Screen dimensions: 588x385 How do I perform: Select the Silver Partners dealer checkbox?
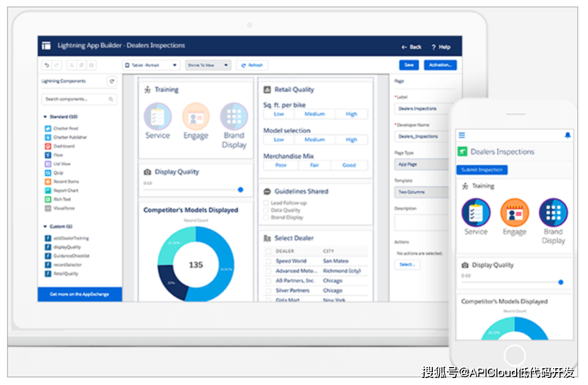click(x=268, y=290)
